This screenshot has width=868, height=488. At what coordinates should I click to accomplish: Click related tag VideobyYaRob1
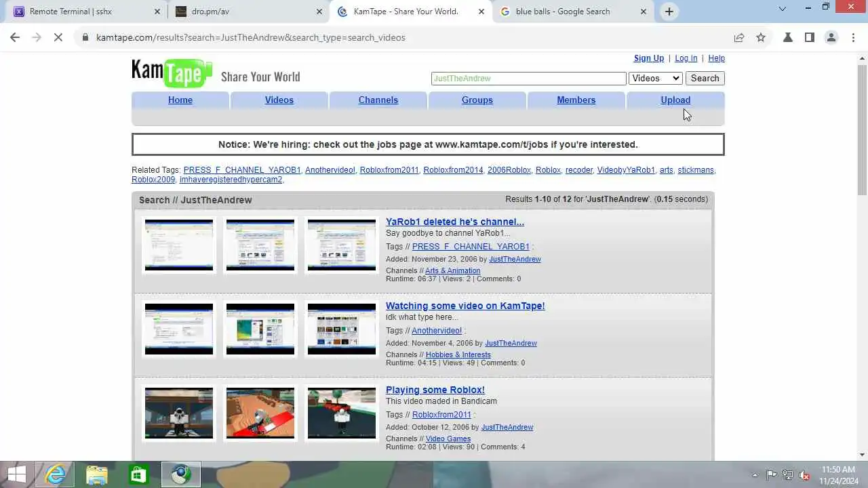626,170
